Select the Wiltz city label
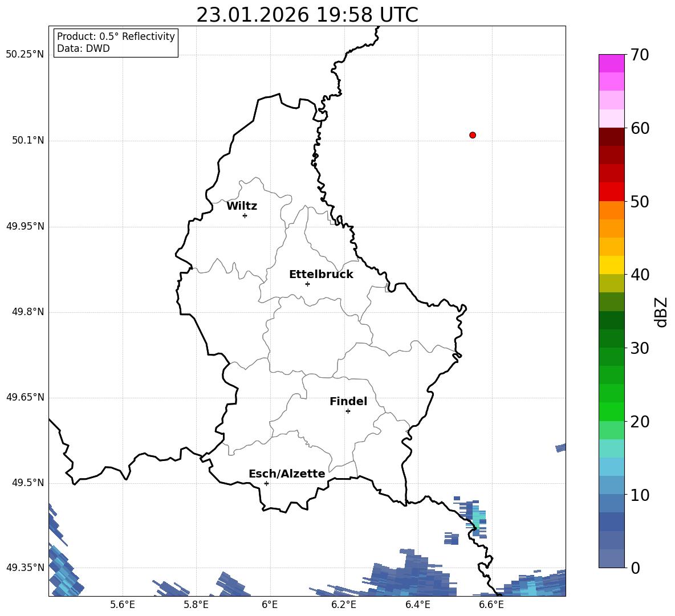Image resolution: width=675 pixels, height=616 pixels. click(242, 206)
